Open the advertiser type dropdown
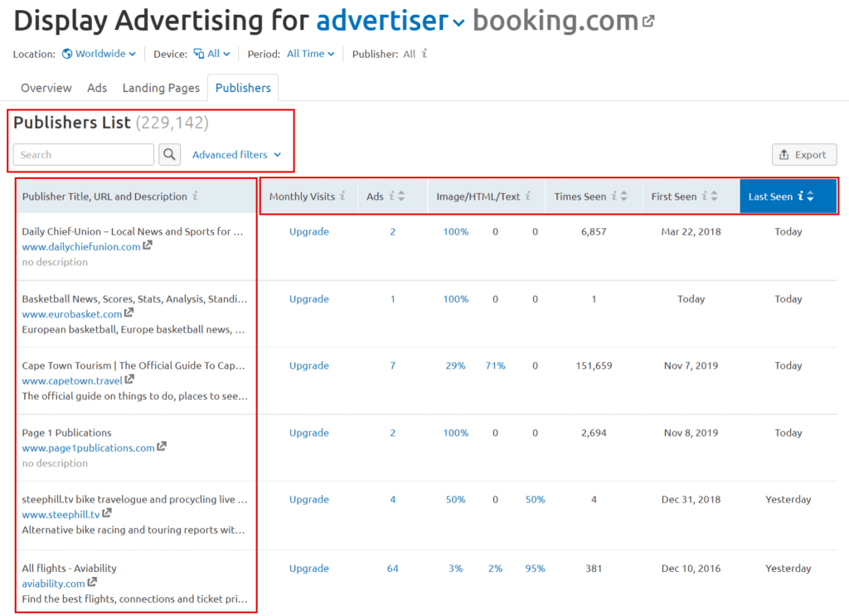The image size is (849, 616). pos(391,21)
